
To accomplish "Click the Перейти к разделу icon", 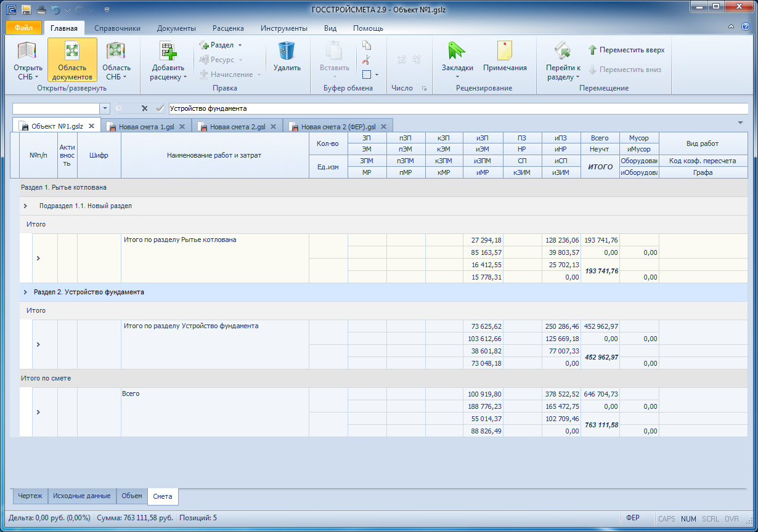I will [563, 50].
